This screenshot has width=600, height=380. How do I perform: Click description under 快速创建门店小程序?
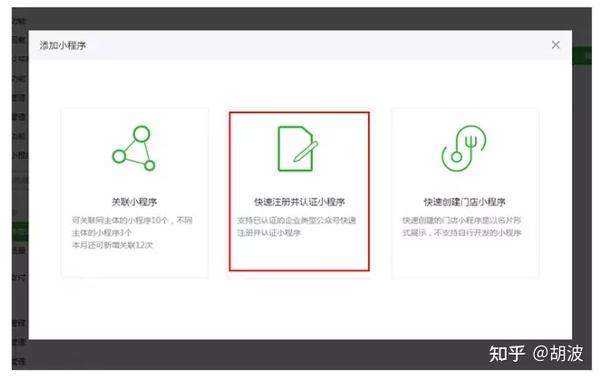tap(462, 226)
